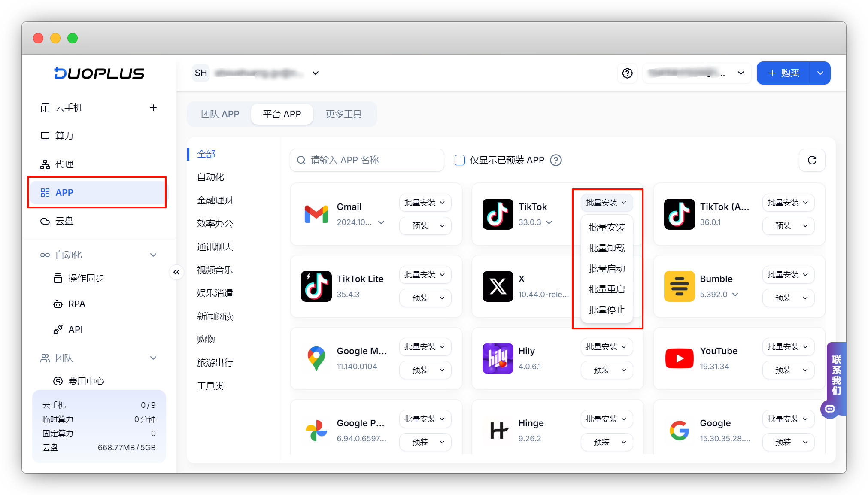This screenshot has width=868, height=495.
Task: Open Gmail 预装 dropdown
Action: tap(425, 226)
